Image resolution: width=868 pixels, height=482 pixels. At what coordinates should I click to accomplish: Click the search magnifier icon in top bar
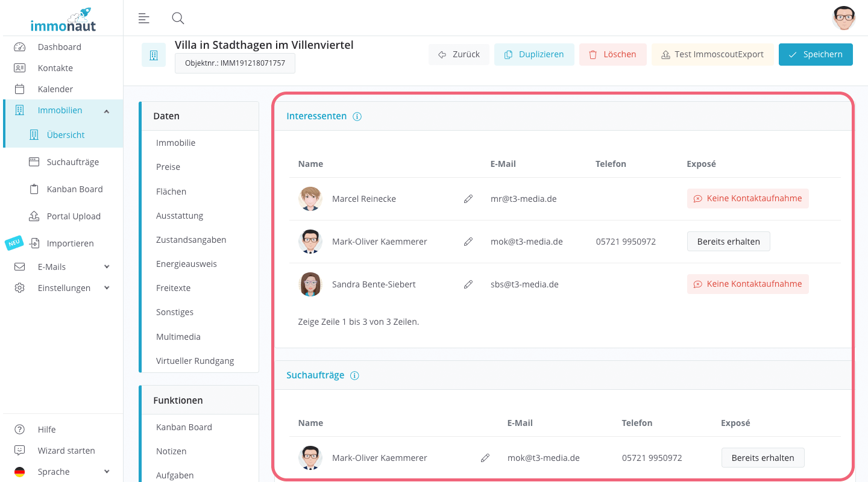[178, 18]
